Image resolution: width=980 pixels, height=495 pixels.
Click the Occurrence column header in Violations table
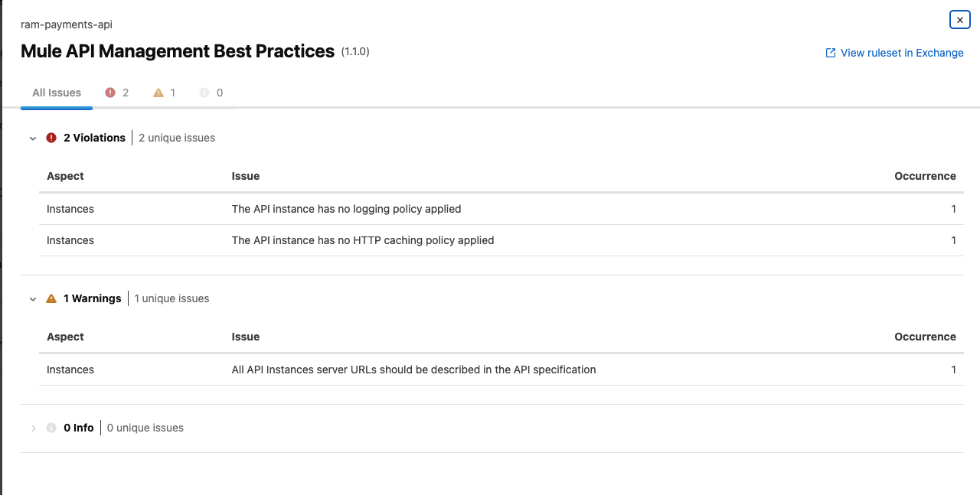(x=925, y=176)
